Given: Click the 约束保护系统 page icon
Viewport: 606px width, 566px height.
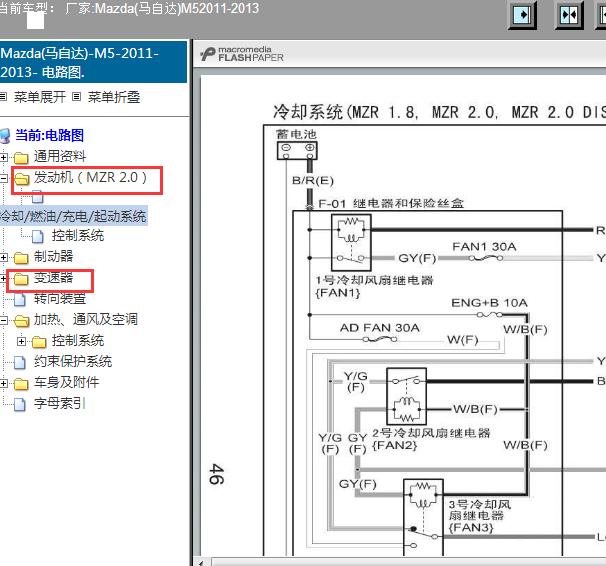Looking at the screenshot, I should pyautogui.click(x=20, y=362).
